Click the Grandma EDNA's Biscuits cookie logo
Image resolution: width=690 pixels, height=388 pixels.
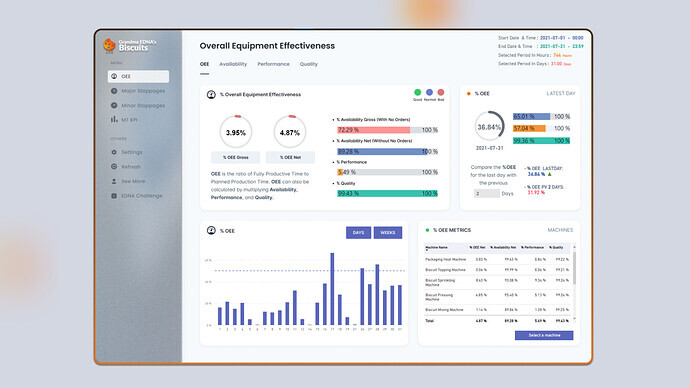109,45
